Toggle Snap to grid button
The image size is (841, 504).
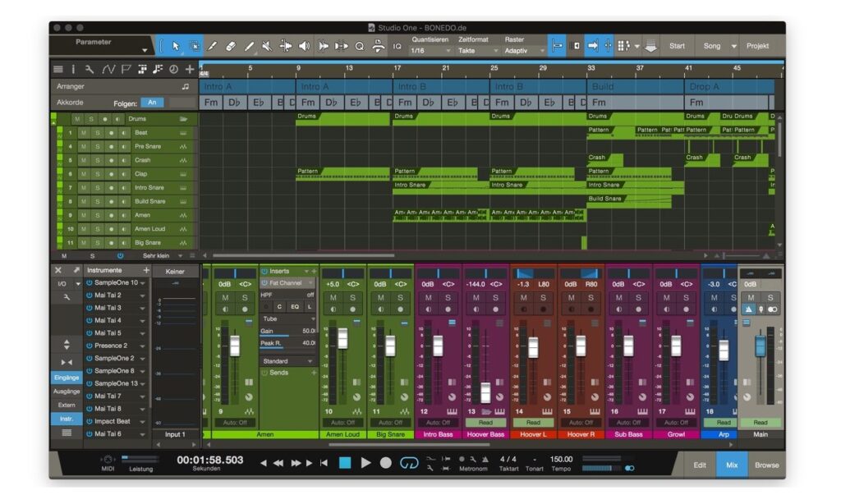557,46
